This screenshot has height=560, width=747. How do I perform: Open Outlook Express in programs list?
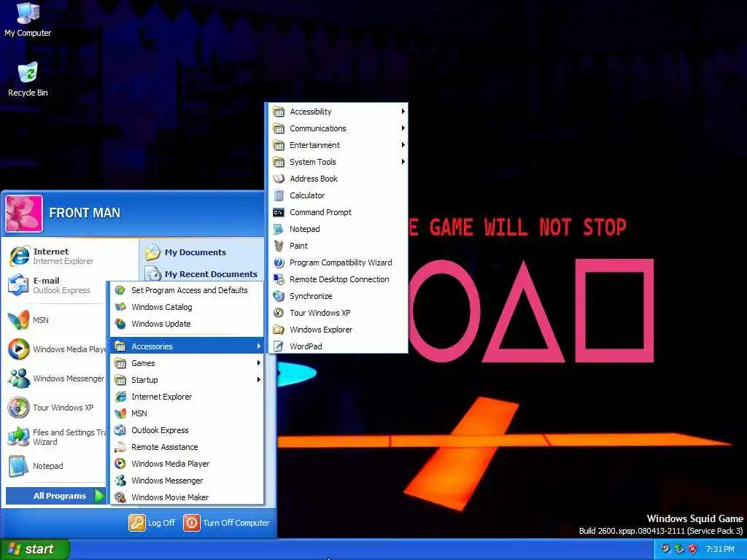(x=187, y=430)
